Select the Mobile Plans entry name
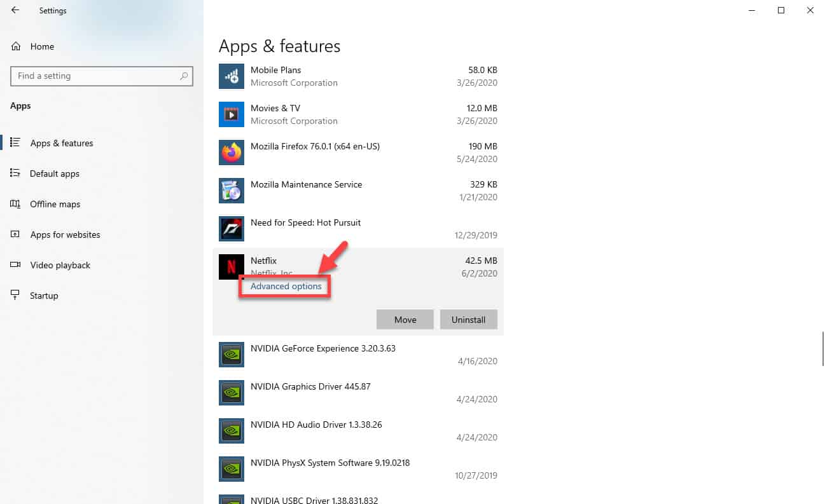 click(275, 70)
